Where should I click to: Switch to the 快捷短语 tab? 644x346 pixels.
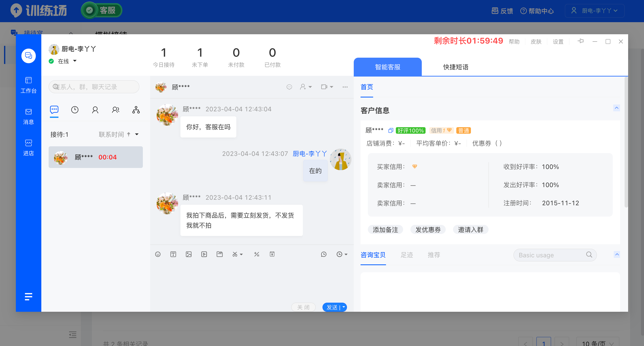pos(456,67)
